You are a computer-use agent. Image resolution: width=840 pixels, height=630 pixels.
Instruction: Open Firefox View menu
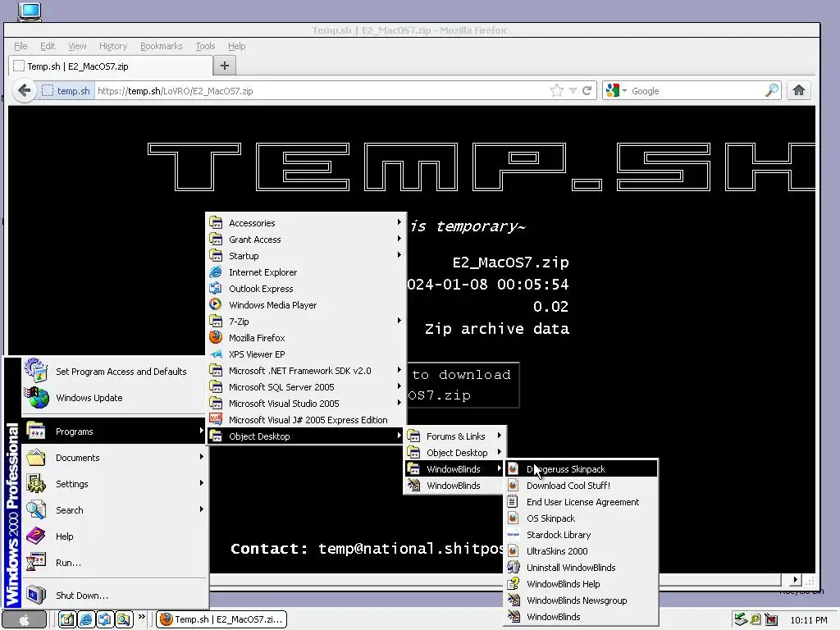(77, 46)
